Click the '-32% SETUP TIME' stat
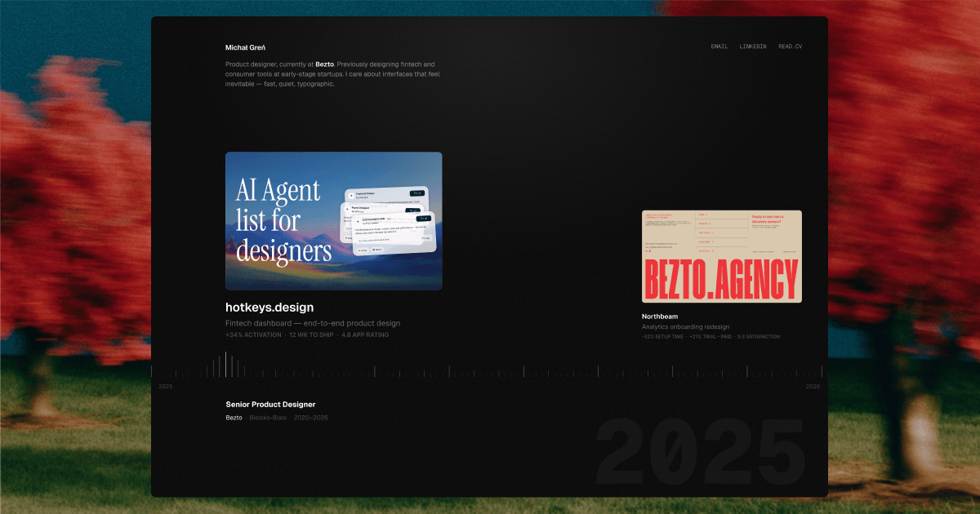Image resolution: width=980 pixels, height=514 pixels. click(662, 336)
